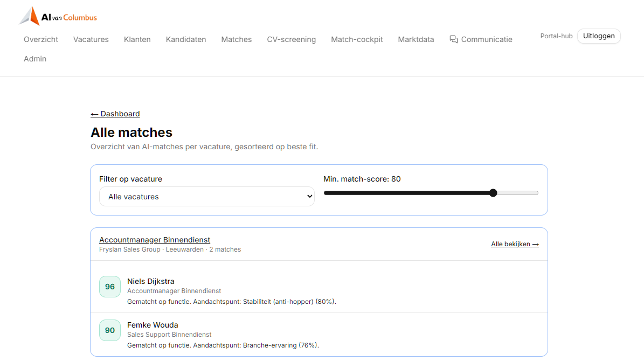Click the Alle bekijken link
This screenshot has height=361, width=644.
tap(515, 244)
